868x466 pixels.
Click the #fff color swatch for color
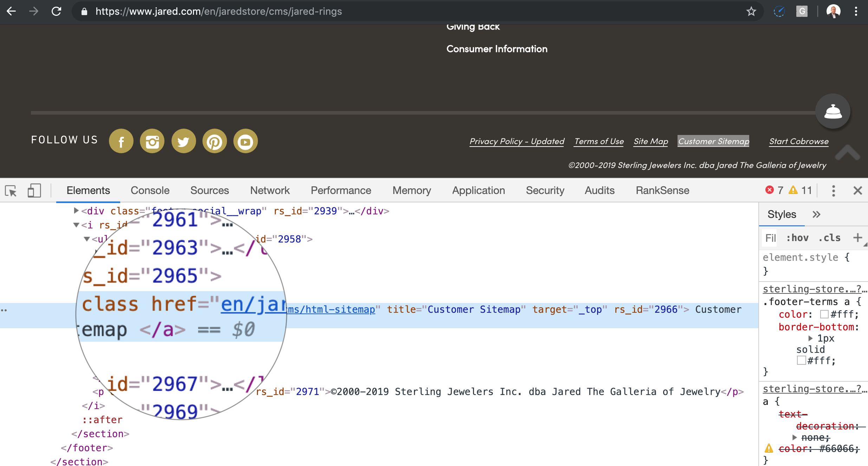click(x=824, y=314)
